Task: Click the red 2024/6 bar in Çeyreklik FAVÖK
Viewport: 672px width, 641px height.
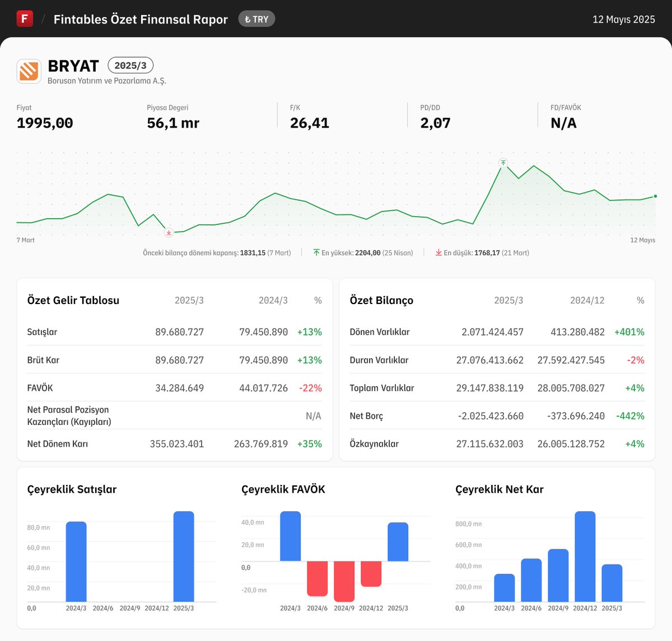Action: pyautogui.click(x=318, y=579)
